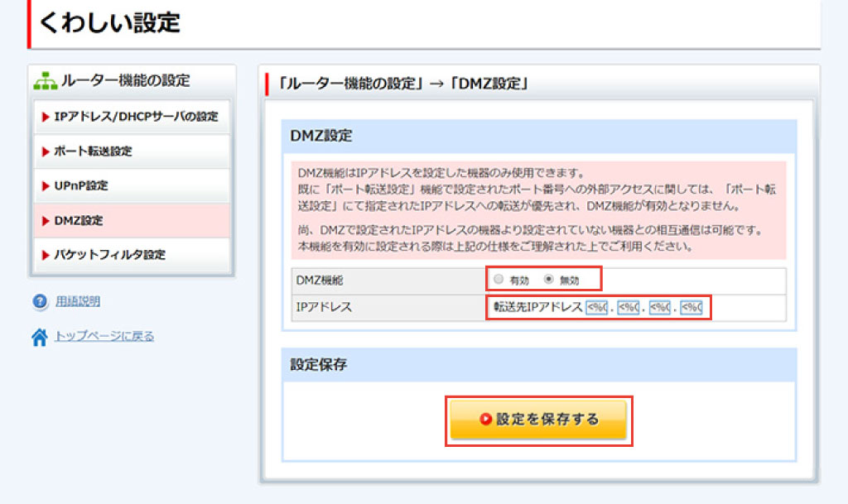Click the home icon for top page
This screenshot has width=848, height=504.
tap(40, 337)
